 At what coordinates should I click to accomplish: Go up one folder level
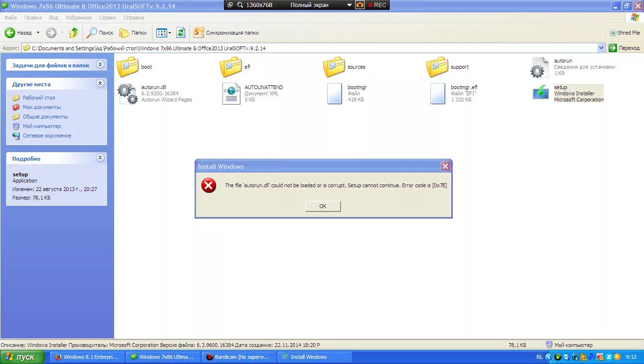coord(74,33)
